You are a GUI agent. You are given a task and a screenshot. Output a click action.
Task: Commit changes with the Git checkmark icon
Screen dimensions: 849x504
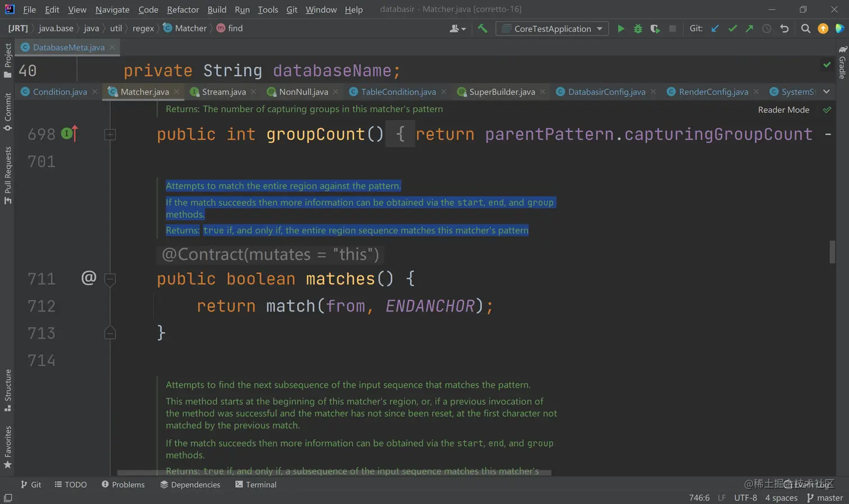[x=732, y=29]
